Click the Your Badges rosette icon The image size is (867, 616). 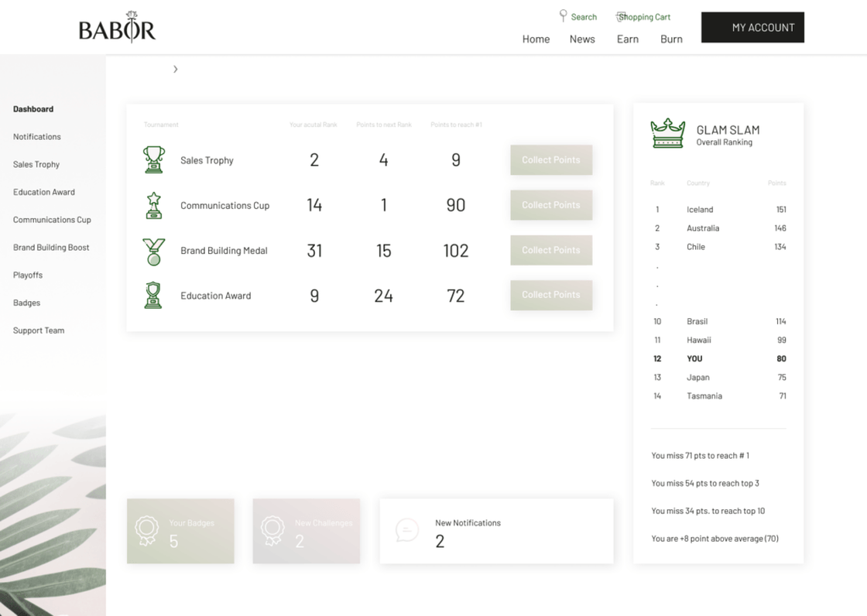pos(146,531)
